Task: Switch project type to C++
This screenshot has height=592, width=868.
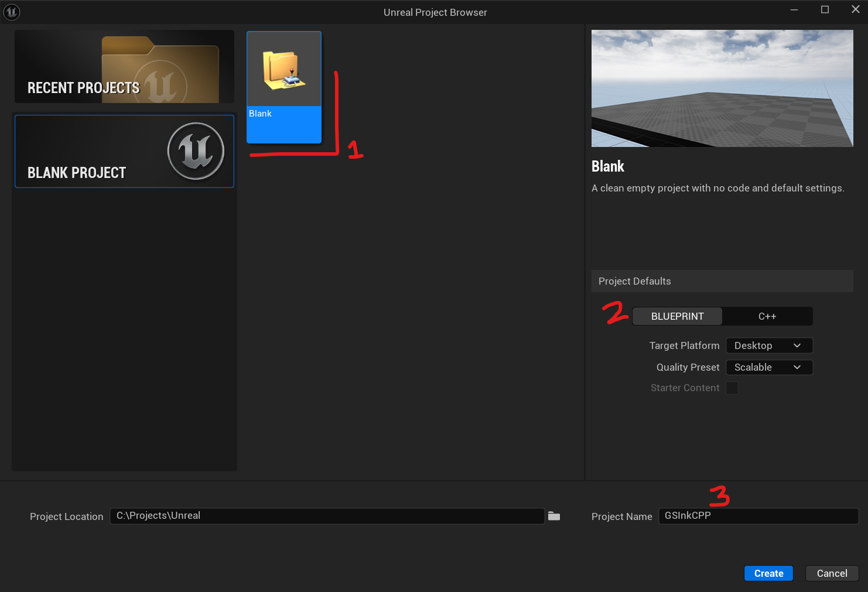Action: click(767, 316)
